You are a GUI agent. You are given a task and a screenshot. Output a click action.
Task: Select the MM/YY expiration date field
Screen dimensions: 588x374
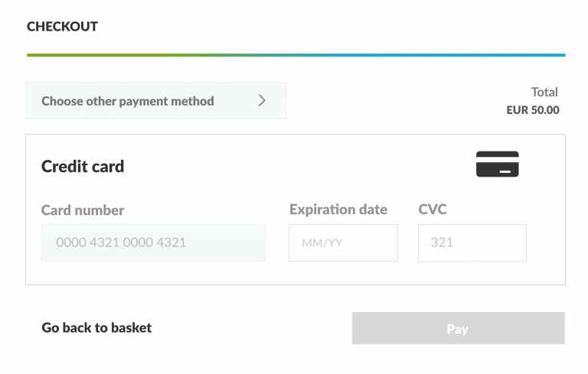pyautogui.click(x=343, y=243)
